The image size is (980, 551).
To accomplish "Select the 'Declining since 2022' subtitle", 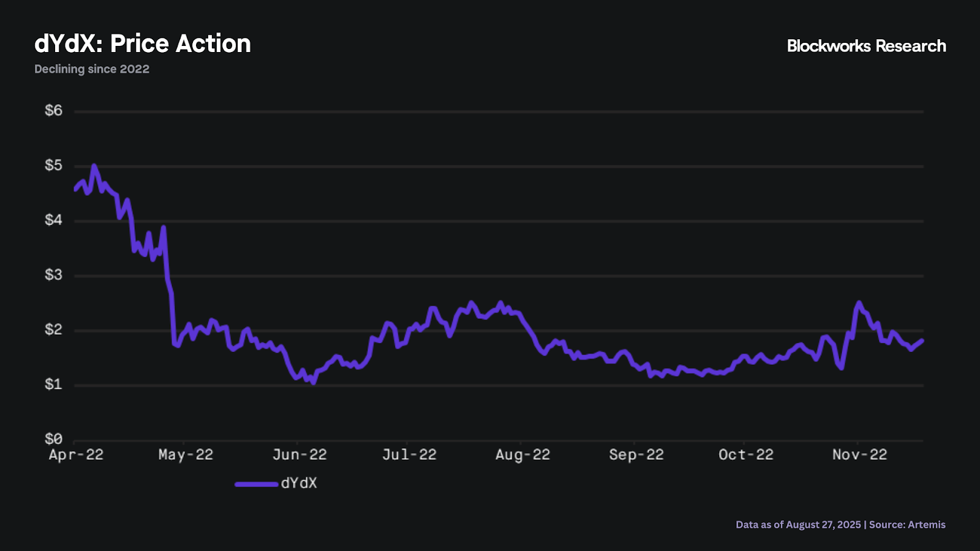I will pos(92,69).
